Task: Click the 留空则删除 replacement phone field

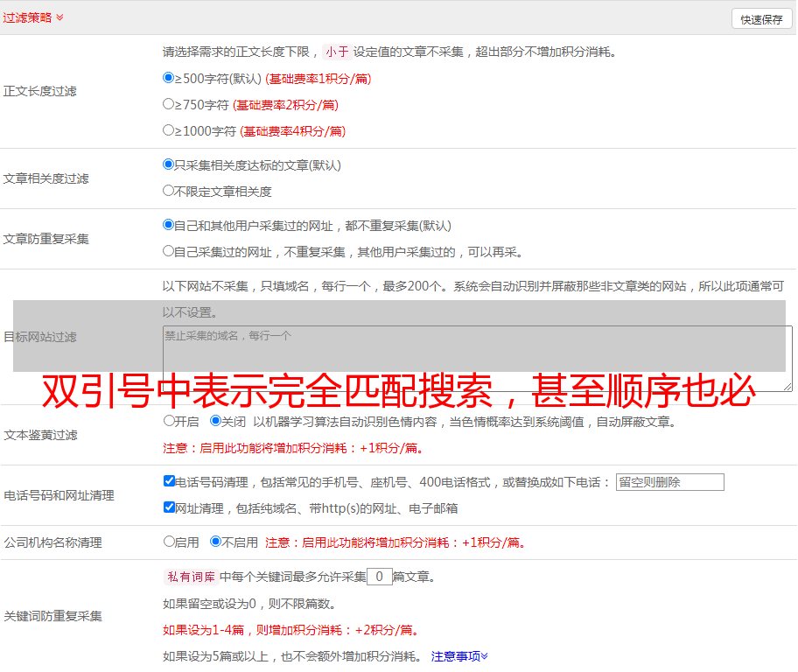Action: click(x=669, y=482)
